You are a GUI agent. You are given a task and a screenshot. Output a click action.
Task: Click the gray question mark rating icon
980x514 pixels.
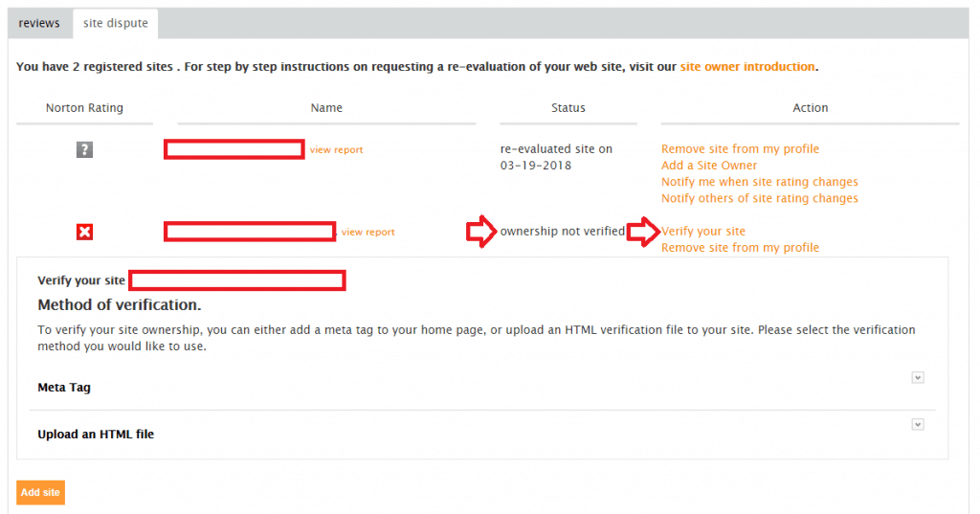[x=84, y=149]
